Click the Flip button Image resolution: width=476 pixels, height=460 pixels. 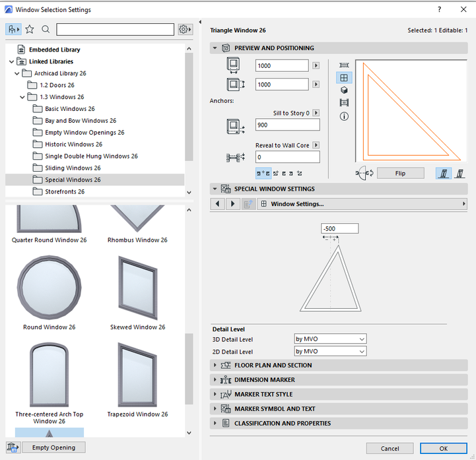tap(401, 174)
